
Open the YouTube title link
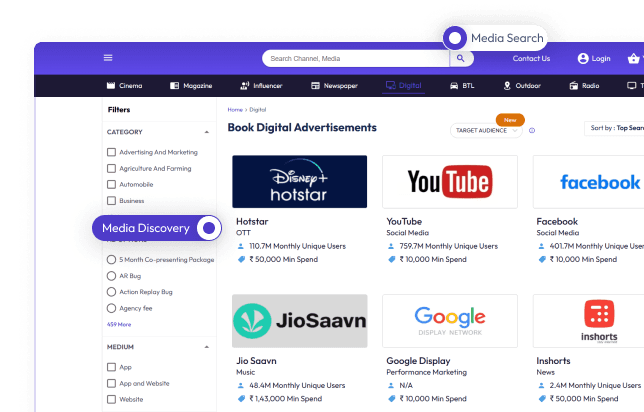404,221
